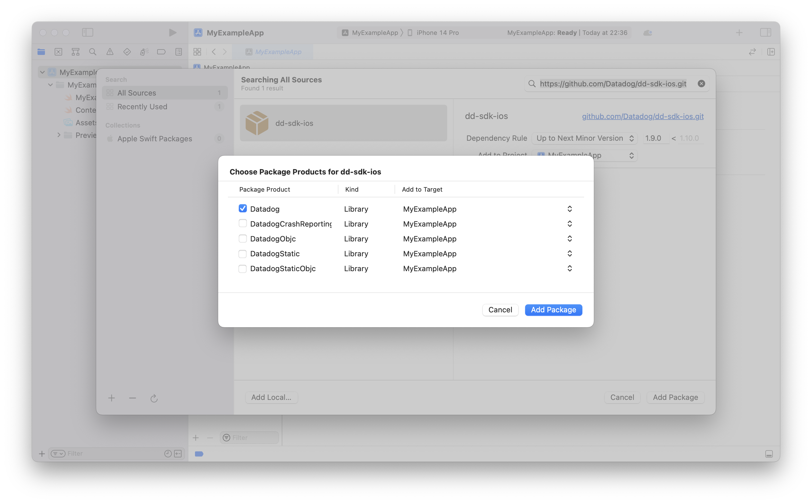The width and height of the screenshot is (812, 504).
Task: Enable the DatadogCrashReporting checkbox
Action: pos(243,224)
